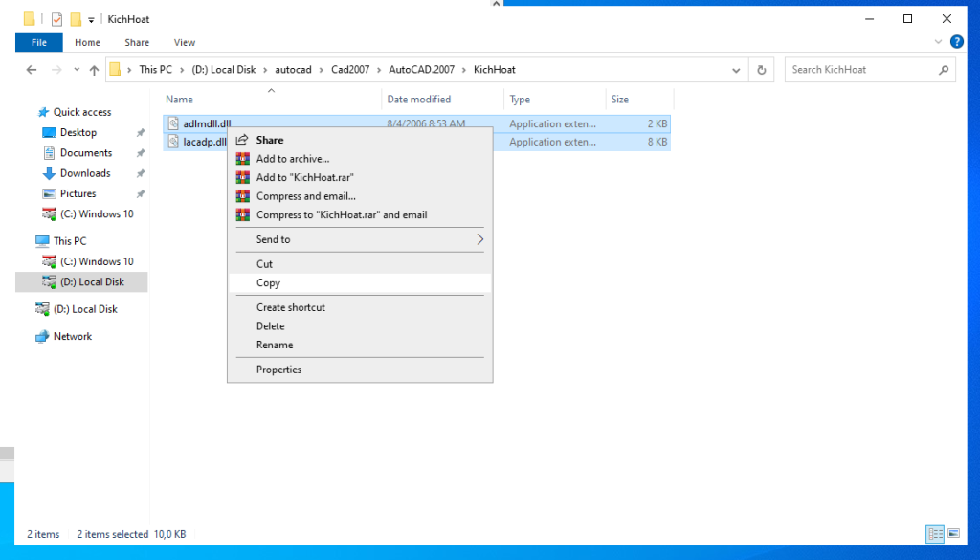Viewport: 980px width, 560px height.
Task: Expand the address bar history dropdown
Action: coord(736,70)
